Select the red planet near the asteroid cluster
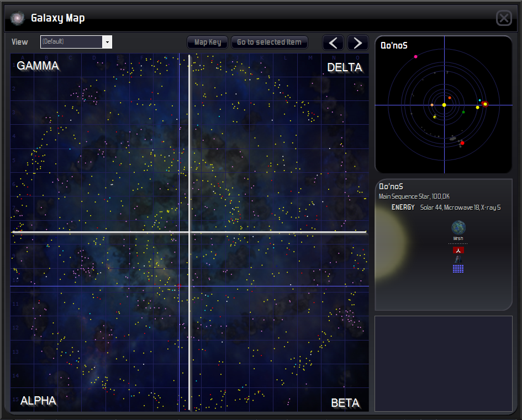 (x=462, y=143)
